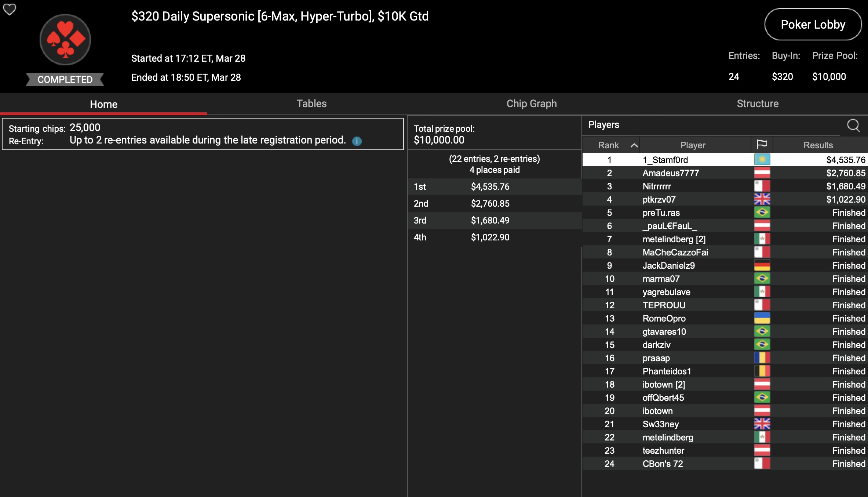The height and width of the screenshot is (497, 868).
Task: Open the Structure tab
Action: (x=758, y=104)
